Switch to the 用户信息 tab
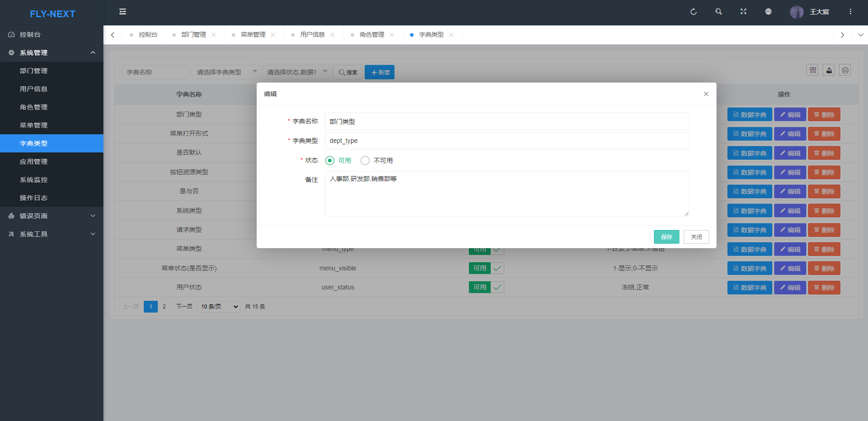The width and height of the screenshot is (868, 421). point(312,35)
